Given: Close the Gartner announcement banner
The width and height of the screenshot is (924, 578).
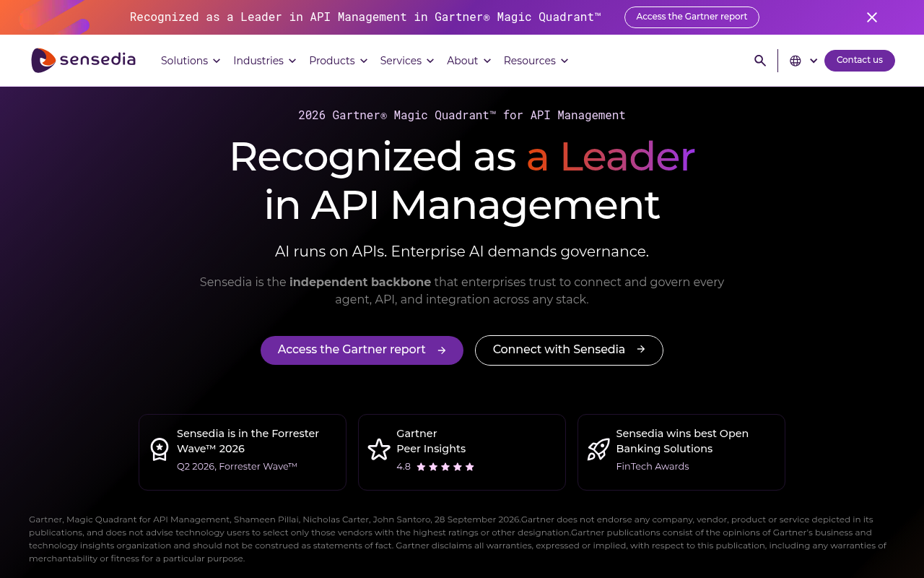Looking at the screenshot, I should [x=872, y=17].
